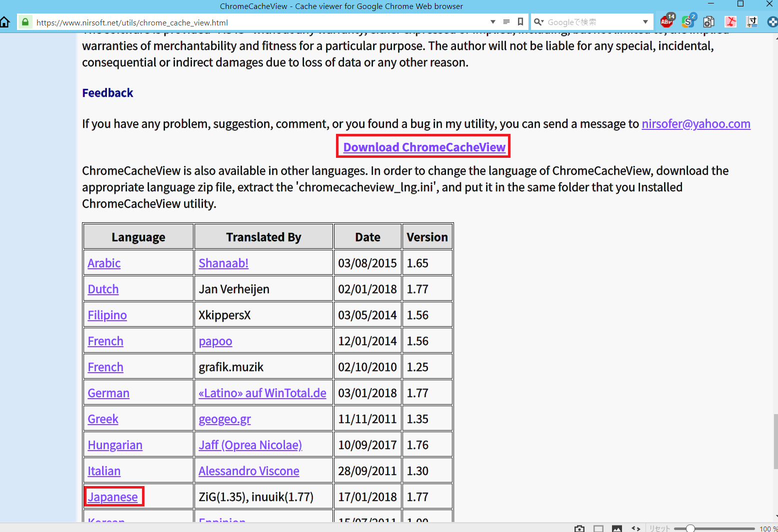Download the Italian language file
The image size is (778, 532).
104,471
